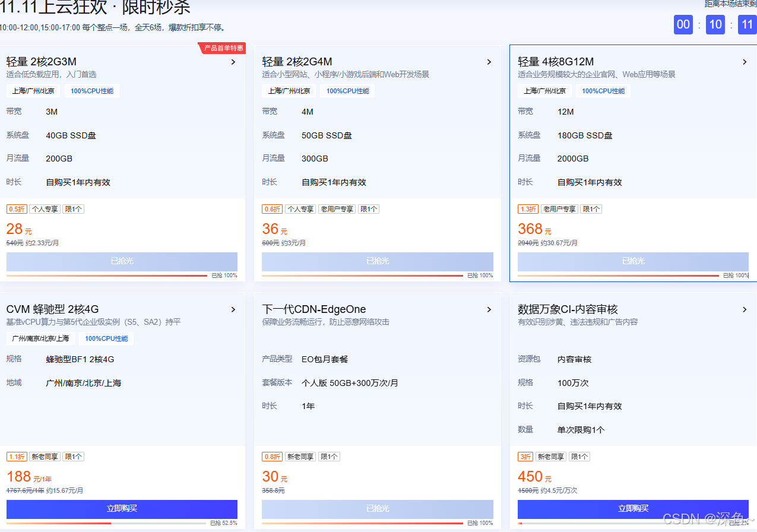
Task: Click the 180GB SSD盘 value
Action: (x=585, y=135)
